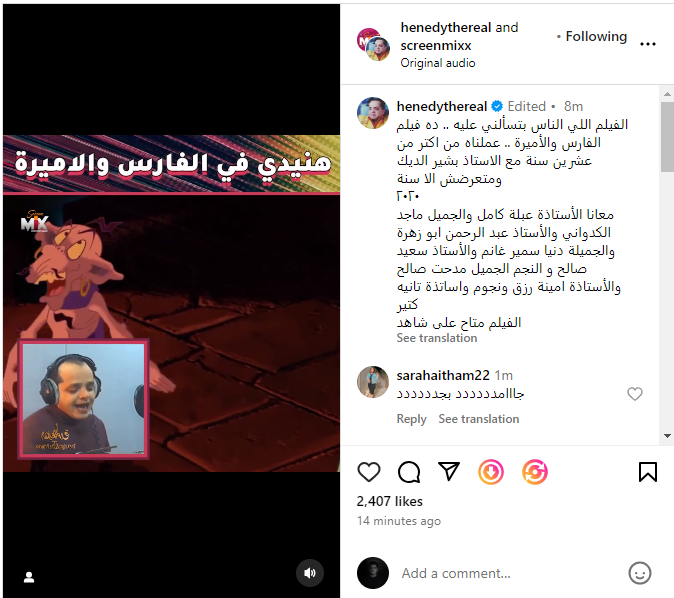Open Original audio link
This screenshot has width=674, height=598.
438,63
